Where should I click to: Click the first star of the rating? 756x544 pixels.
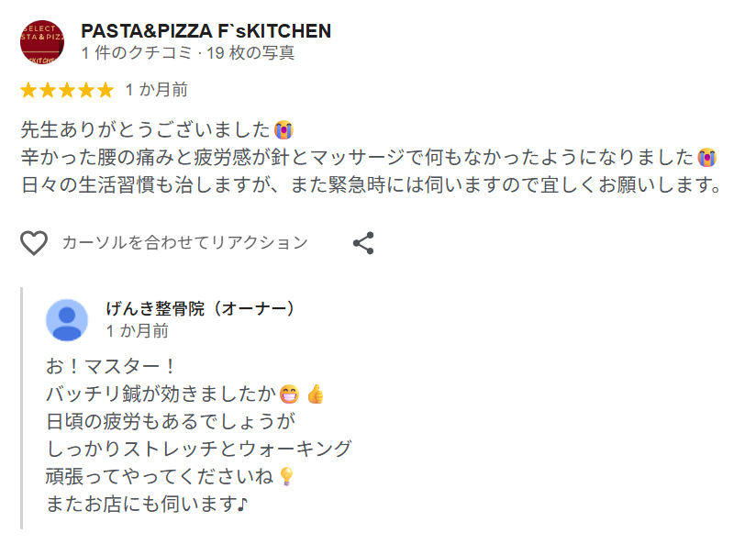tap(28, 90)
